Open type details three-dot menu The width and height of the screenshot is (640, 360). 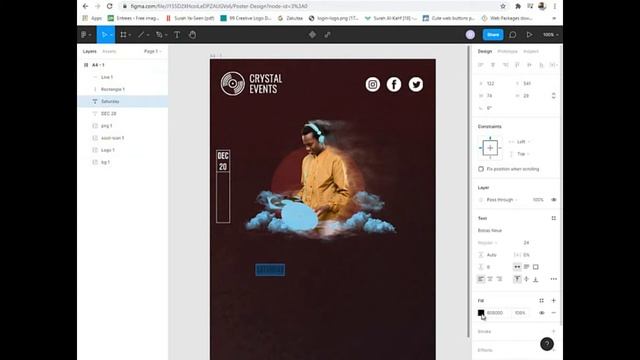[553, 279]
